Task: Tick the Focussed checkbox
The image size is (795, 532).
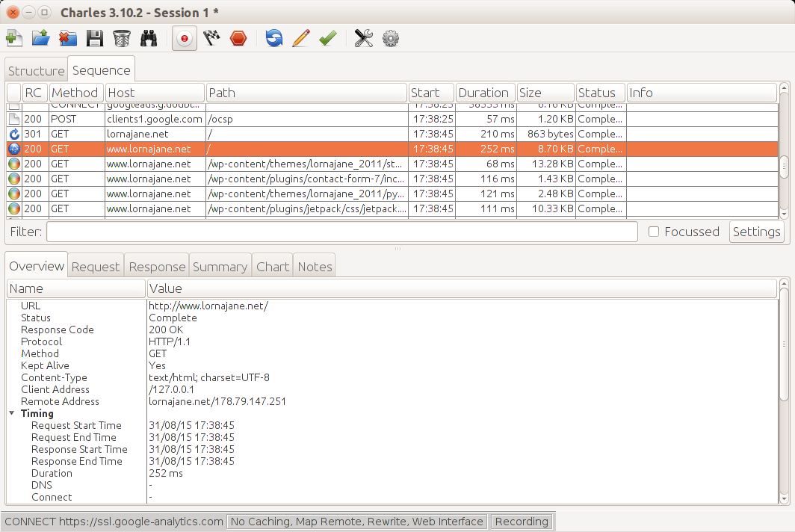Action: click(x=654, y=232)
